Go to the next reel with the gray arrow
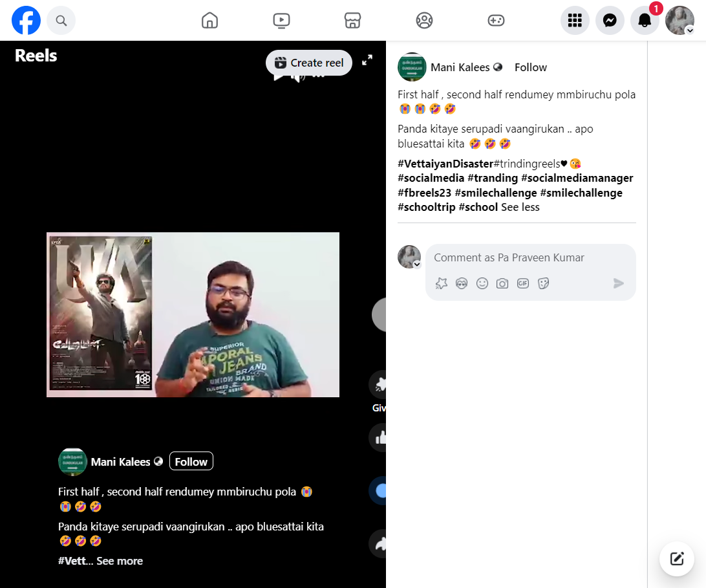 pos(380,314)
